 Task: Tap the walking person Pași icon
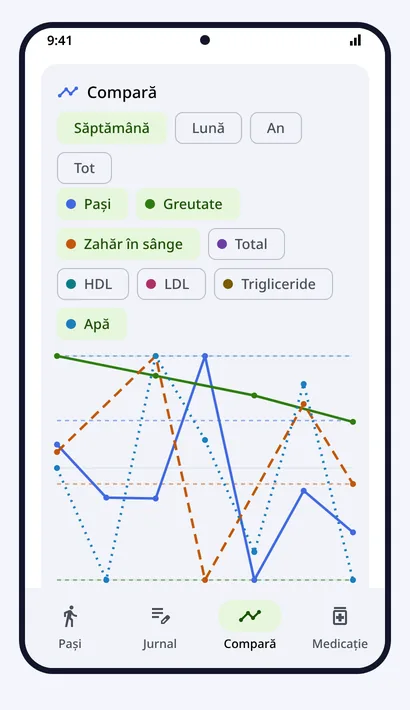[70, 616]
